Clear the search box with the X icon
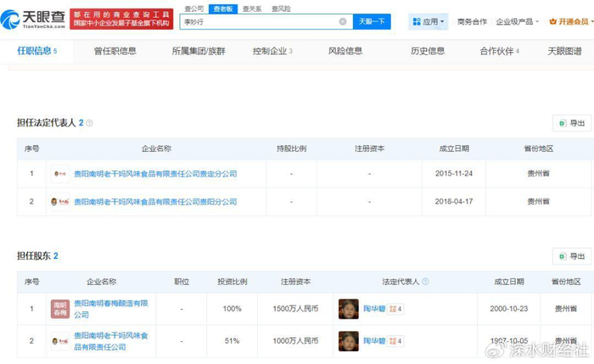 (343, 21)
